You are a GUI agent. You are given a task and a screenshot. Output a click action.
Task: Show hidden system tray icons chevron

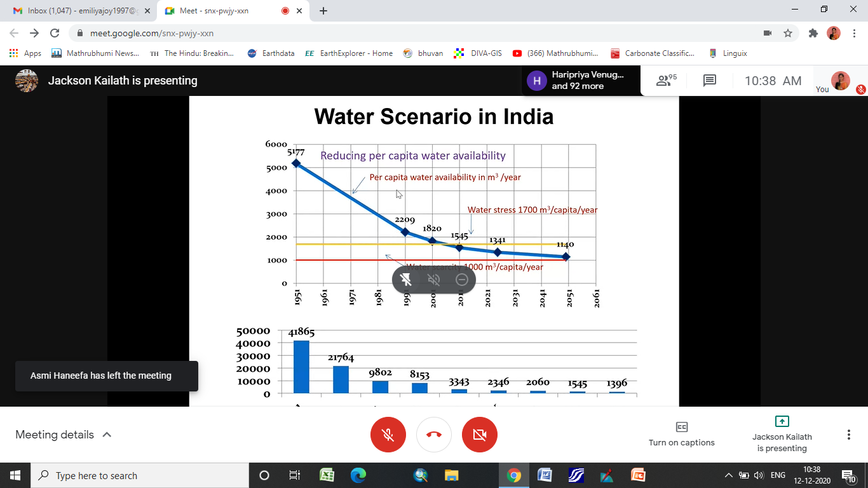pos(728,475)
